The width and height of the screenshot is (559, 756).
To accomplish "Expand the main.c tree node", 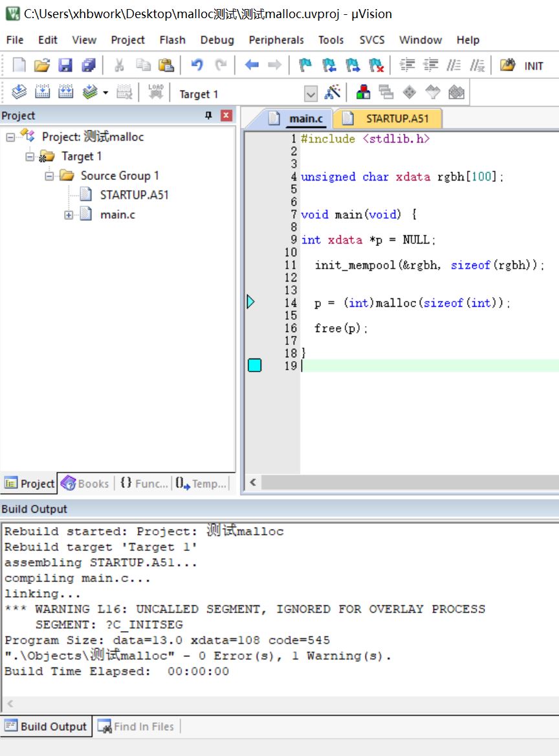I will (69, 215).
